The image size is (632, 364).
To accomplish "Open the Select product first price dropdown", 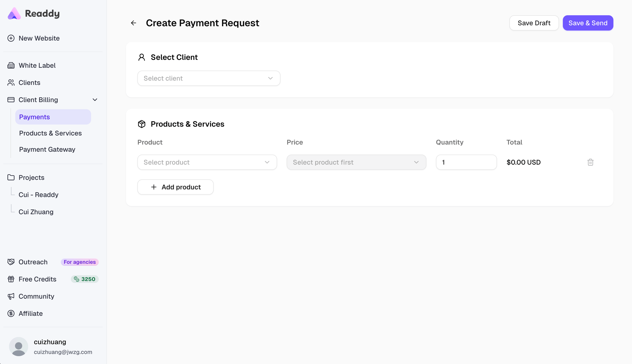I will coord(356,162).
